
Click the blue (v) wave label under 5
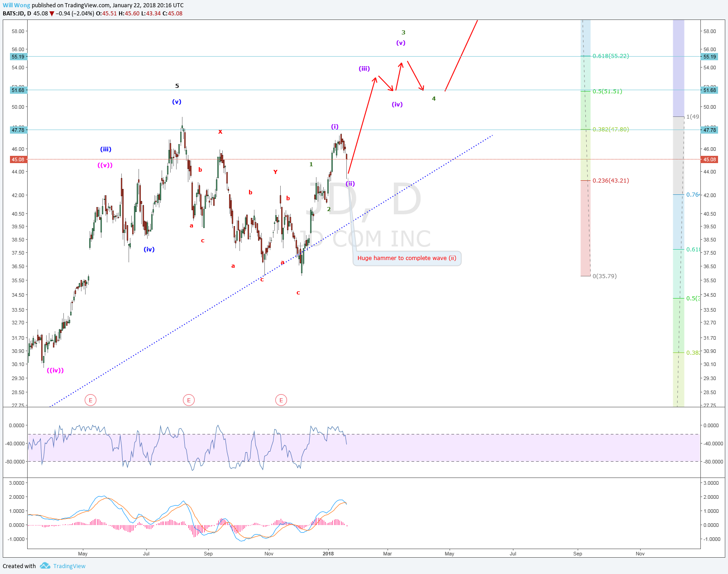177,102
